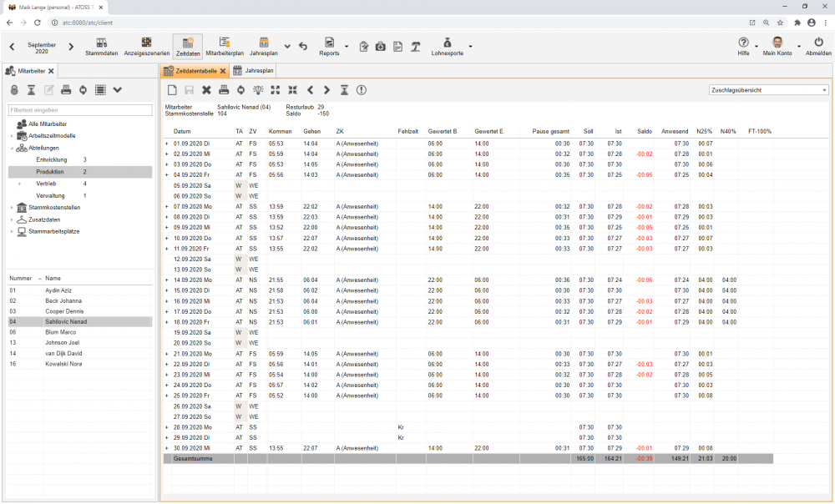Open Reports dropdown arrow
The height and width of the screenshot is (504, 835).
point(347,47)
